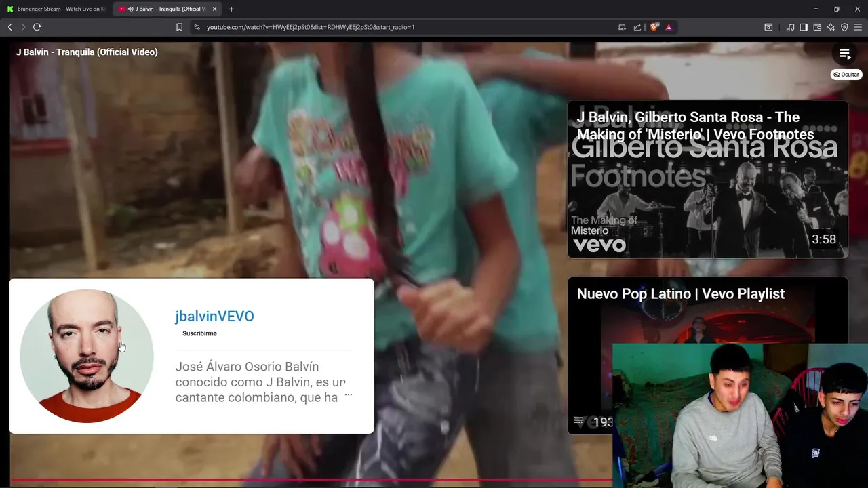Open the Brave Rewards triangle icon
This screenshot has height=488, width=868.
pyautogui.click(x=669, y=27)
